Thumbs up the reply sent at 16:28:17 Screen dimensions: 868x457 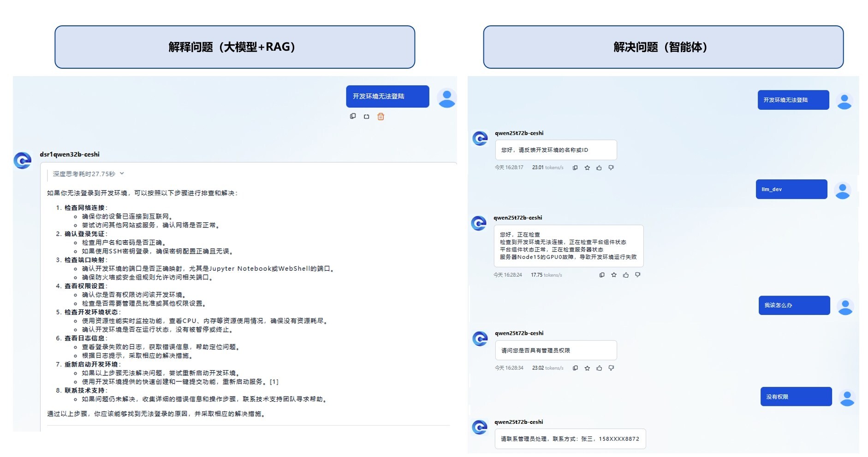599,168
